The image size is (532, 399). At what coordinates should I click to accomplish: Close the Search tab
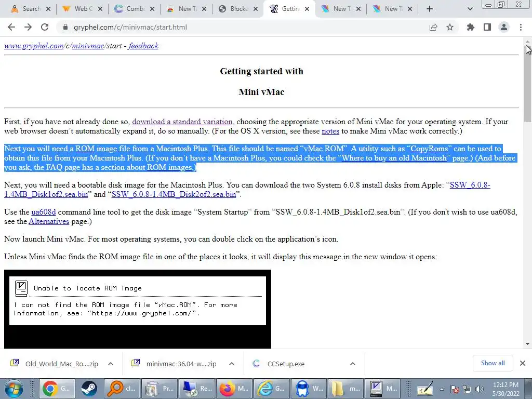click(48, 9)
